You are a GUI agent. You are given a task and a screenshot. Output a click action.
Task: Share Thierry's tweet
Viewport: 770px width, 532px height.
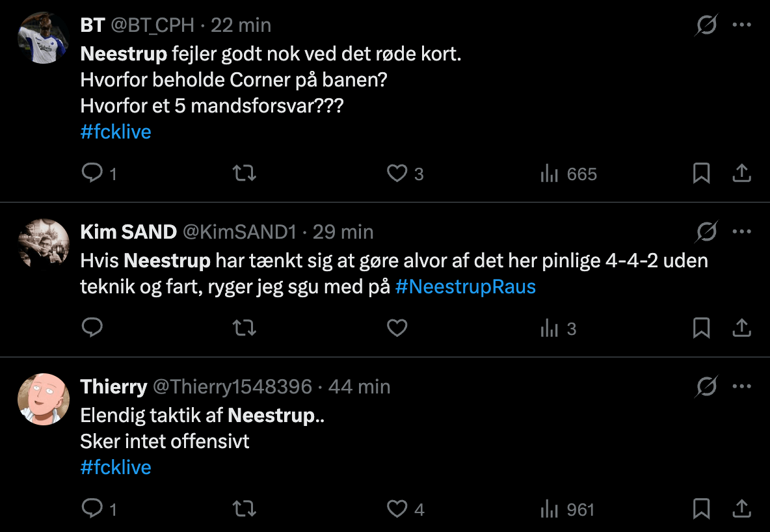(742, 509)
